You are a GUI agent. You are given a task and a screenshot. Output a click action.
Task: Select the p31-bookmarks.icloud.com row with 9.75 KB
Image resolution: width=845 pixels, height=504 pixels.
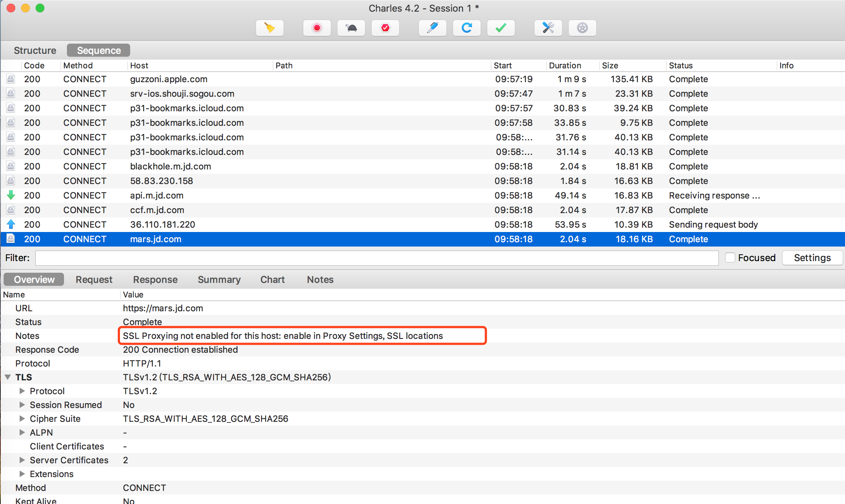[422, 123]
